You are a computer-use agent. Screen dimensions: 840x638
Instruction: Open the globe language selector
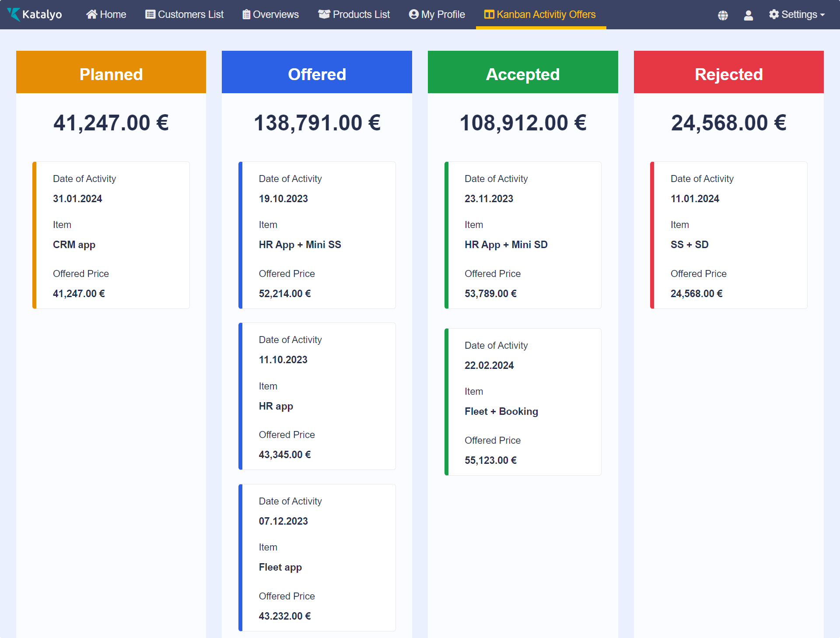723,15
